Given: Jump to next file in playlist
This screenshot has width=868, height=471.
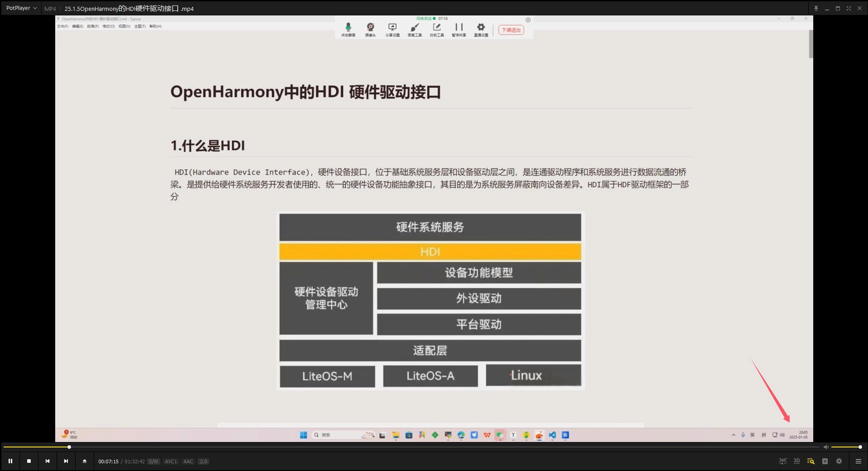Looking at the screenshot, I should [66, 461].
